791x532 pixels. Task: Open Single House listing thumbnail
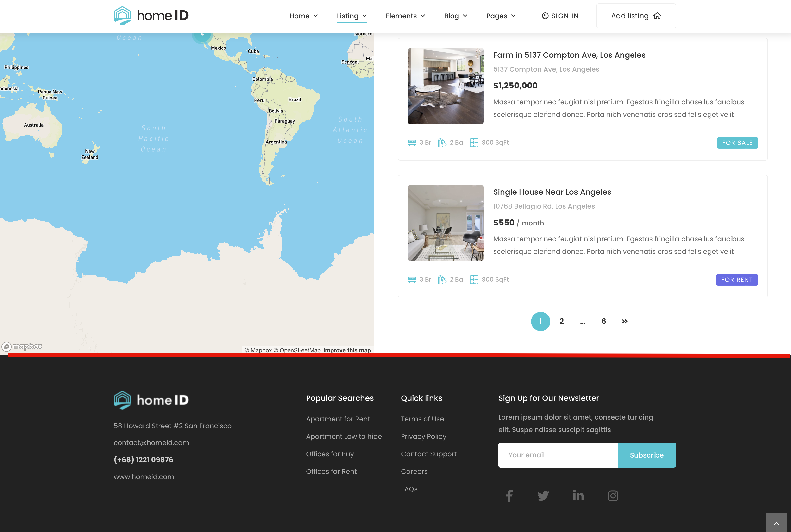(446, 223)
